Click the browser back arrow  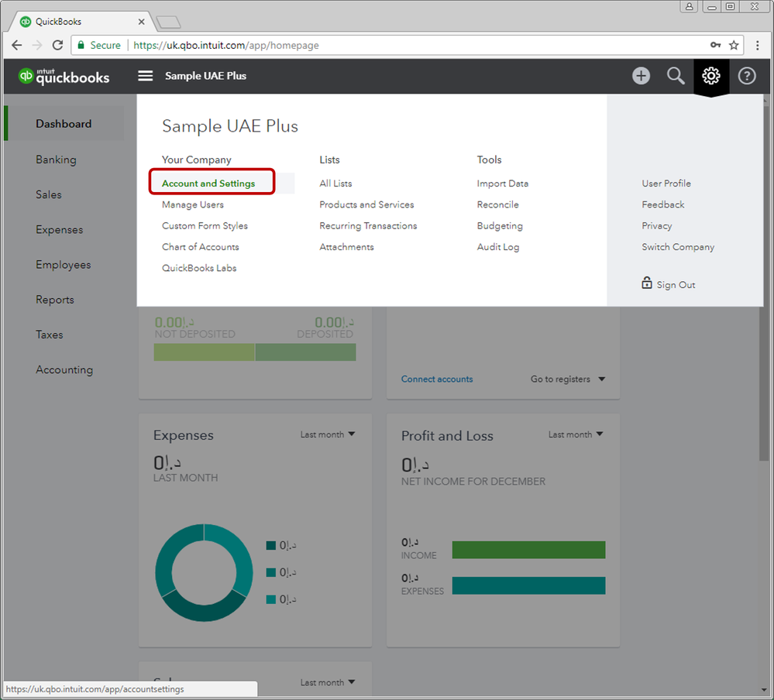pyautogui.click(x=17, y=45)
